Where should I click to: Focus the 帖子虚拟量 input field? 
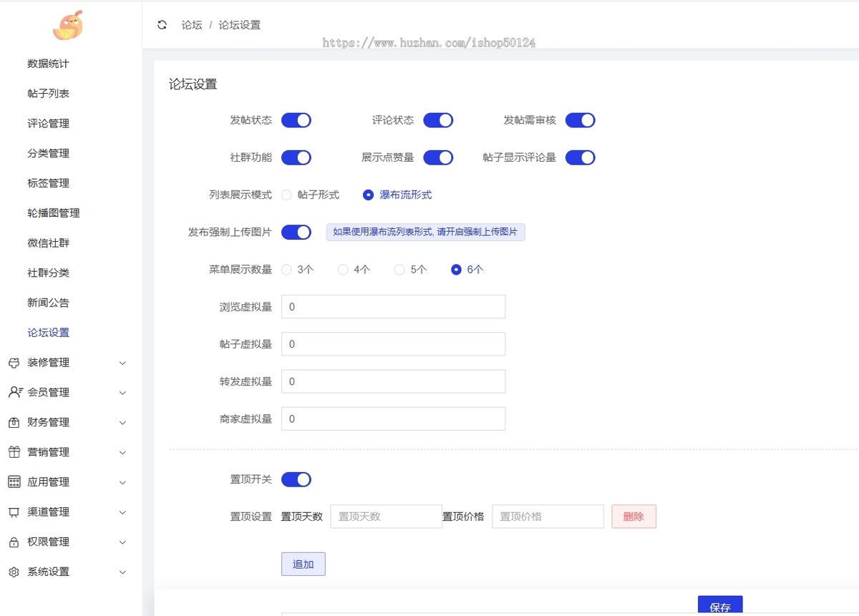pyautogui.click(x=394, y=344)
